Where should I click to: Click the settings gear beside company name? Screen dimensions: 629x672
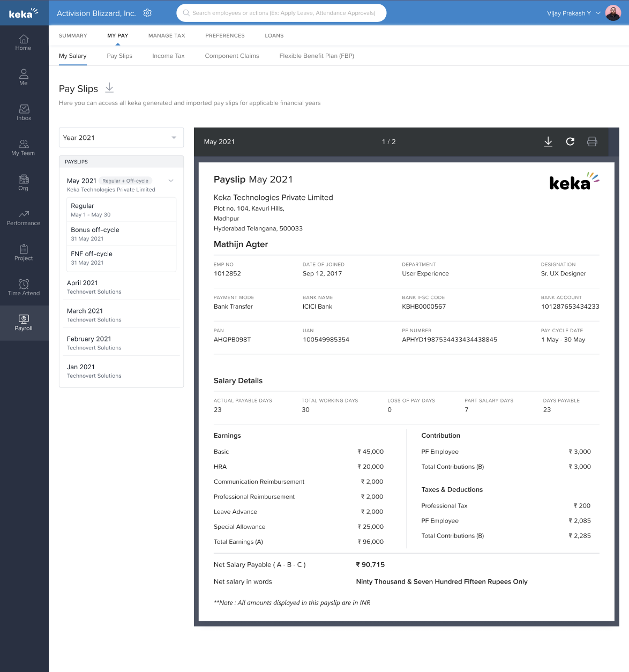point(147,13)
